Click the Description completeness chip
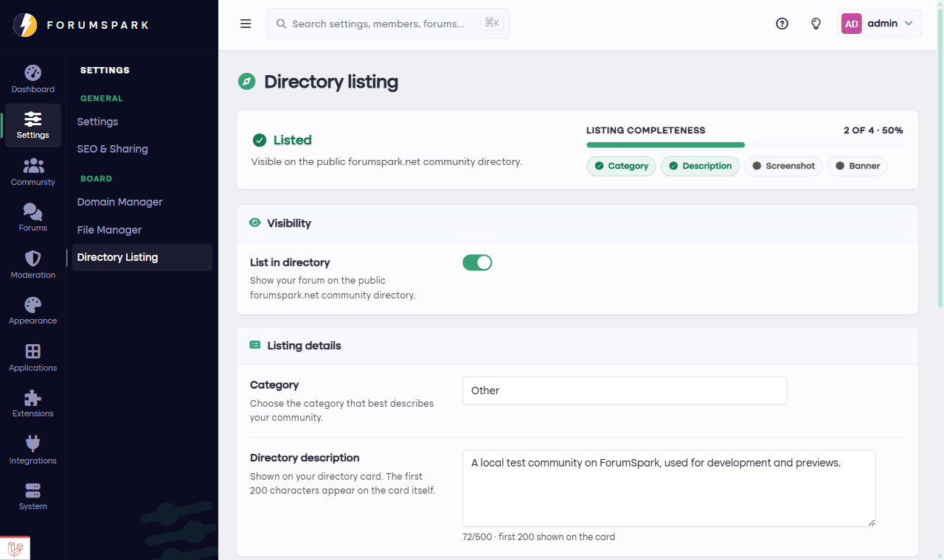The image size is (944, 560). click(700, 166)
